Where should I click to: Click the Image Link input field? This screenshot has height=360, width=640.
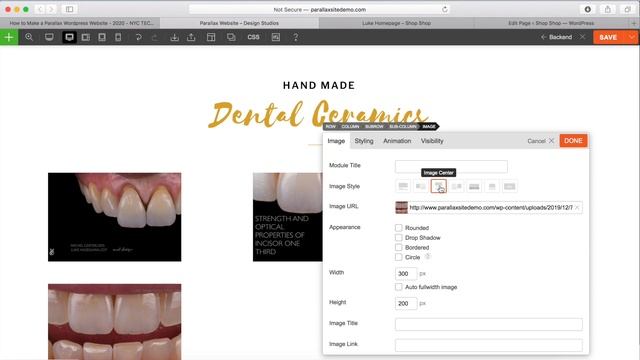pyautogui.click(x=489, y=345)
